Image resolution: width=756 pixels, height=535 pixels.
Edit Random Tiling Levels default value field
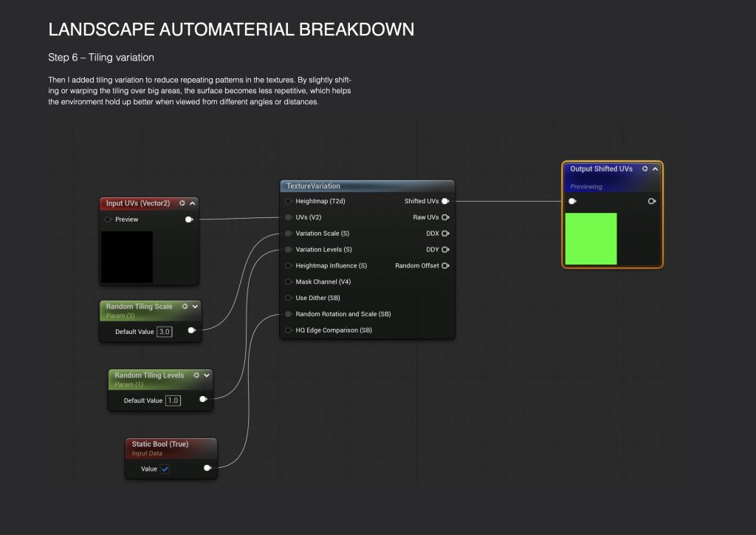pos(173,401)
